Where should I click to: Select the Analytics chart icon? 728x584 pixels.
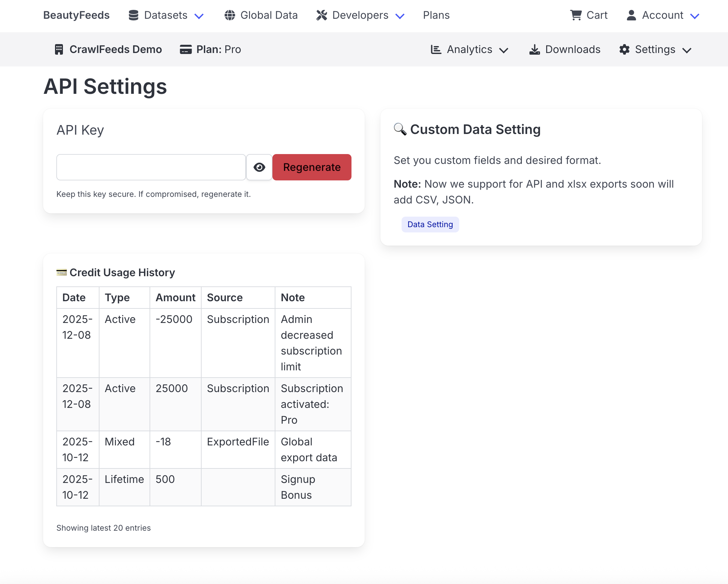[x=436, y=49]
